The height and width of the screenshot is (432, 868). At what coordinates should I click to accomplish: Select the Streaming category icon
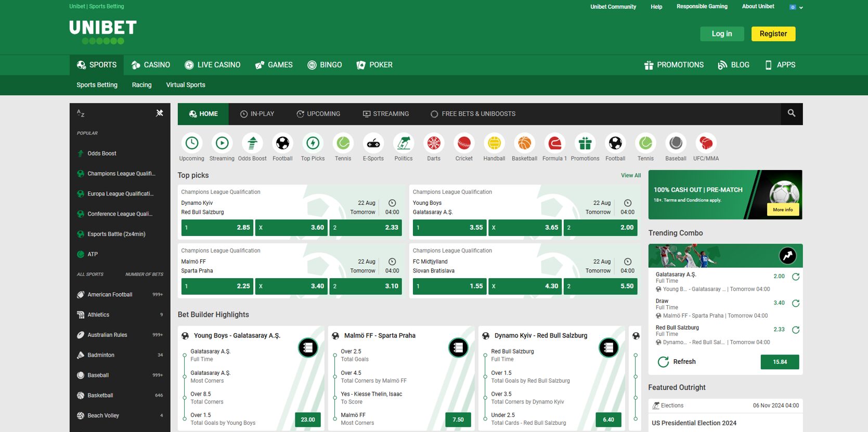(x=222, y=143)
